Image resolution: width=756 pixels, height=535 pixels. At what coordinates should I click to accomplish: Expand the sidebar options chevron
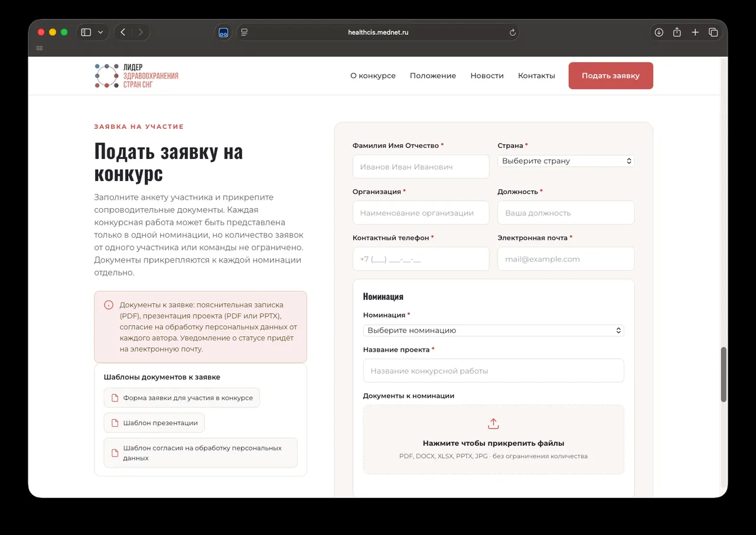pyautogui.click(x=100, y=33)
